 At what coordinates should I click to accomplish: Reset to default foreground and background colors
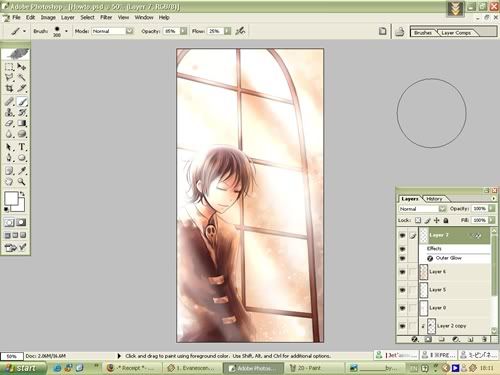pyautogui.click(x=6, y=209)
